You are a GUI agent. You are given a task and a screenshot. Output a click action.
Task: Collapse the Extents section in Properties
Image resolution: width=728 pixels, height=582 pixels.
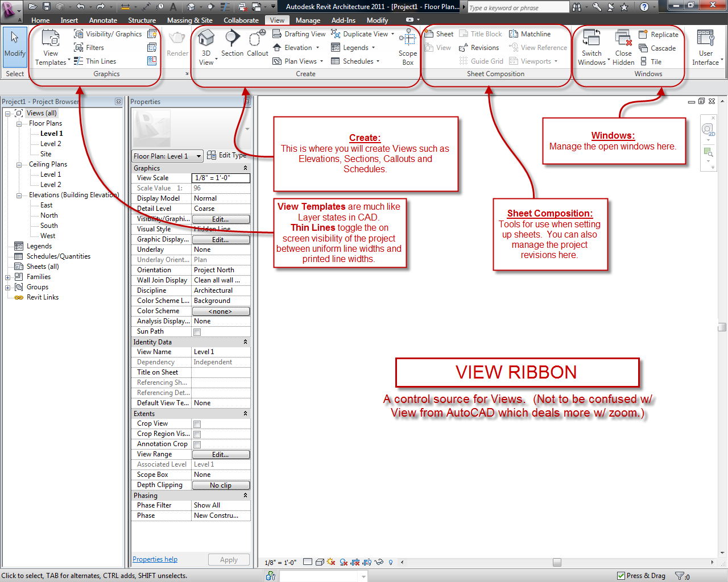pos(245,413)
